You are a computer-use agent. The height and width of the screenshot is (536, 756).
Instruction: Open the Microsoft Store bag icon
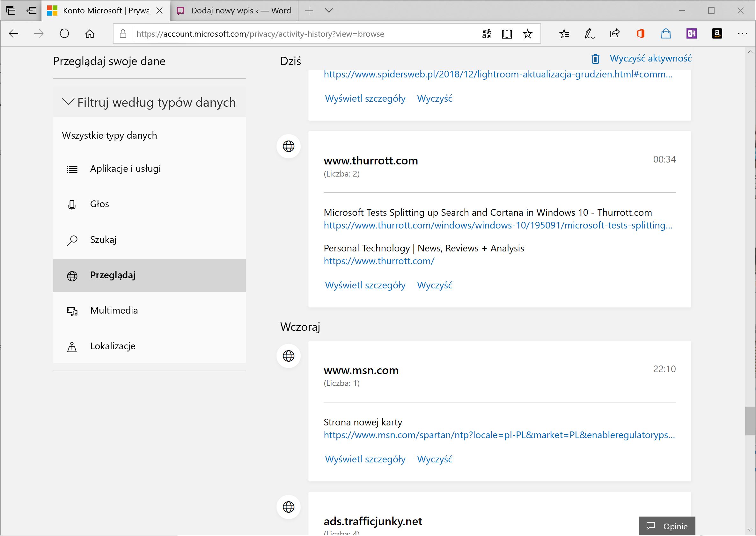(666, 34)
